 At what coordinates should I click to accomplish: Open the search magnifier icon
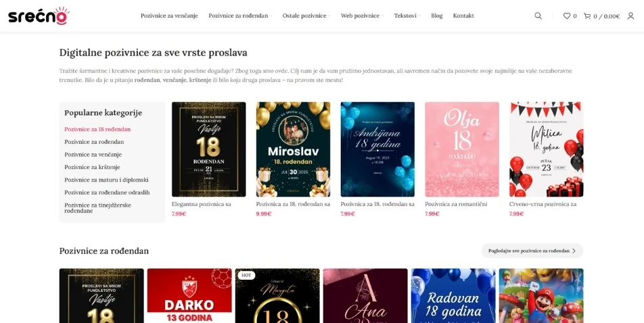(x=538, y=16)
